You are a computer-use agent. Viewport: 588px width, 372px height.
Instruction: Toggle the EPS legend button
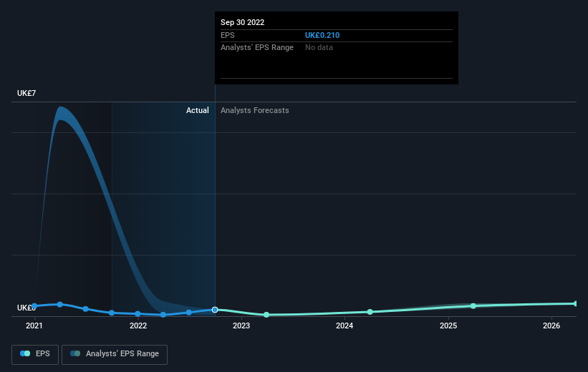tap(35, 354)
